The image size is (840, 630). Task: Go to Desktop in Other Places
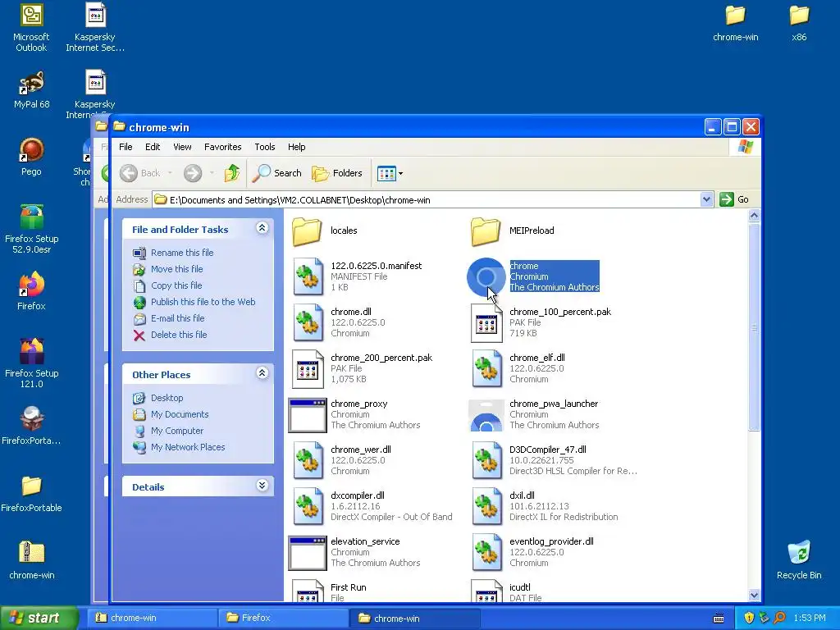167,398
